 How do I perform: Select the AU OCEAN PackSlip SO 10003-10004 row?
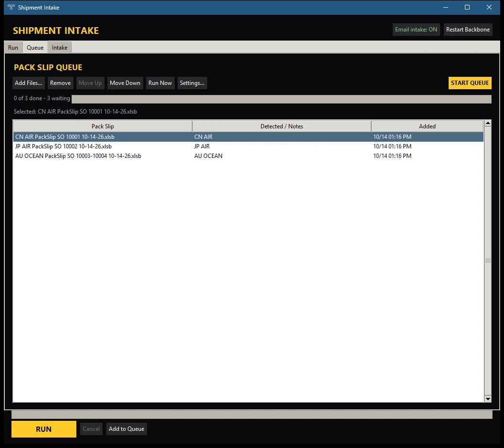coord(248,156)
